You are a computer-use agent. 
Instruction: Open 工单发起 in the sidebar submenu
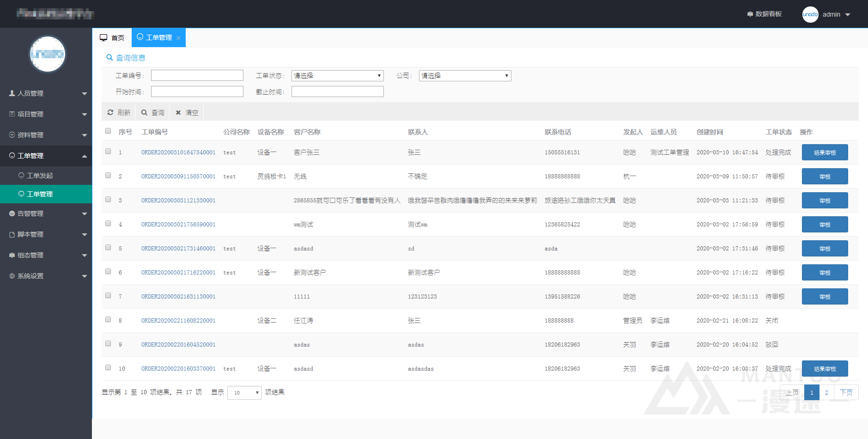point(40,176)
